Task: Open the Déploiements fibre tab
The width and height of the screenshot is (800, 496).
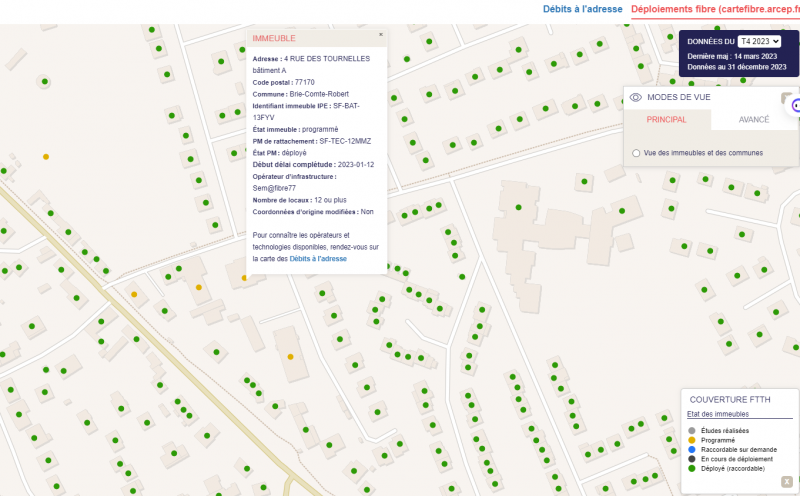Action: click(x=714, y=9)
